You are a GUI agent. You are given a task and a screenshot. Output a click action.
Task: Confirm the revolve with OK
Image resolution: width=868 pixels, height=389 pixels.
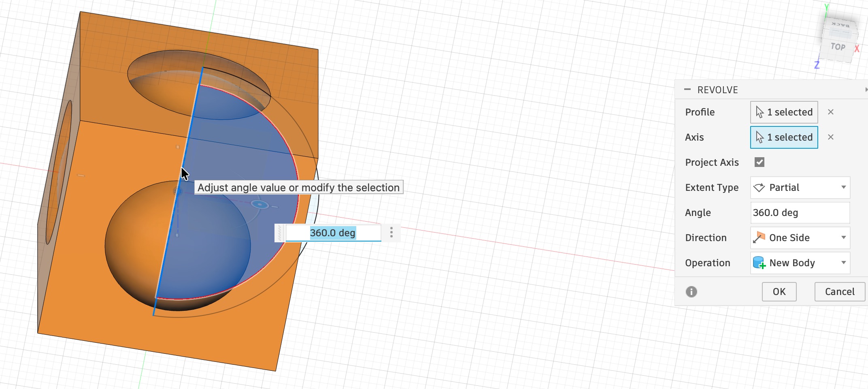click(x=779, y=292)
